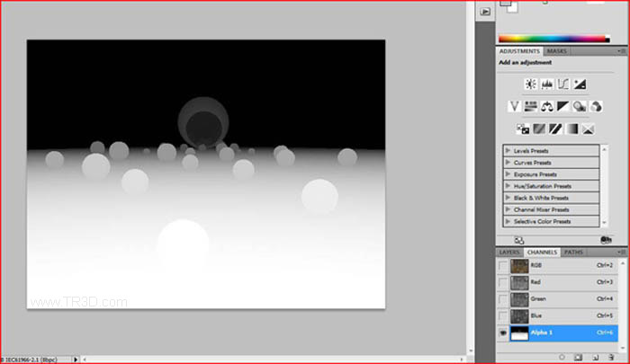The image size is (630, 364).
Task: Click canvas vertical scrollbar down arrow
Action: pos(470,351)
